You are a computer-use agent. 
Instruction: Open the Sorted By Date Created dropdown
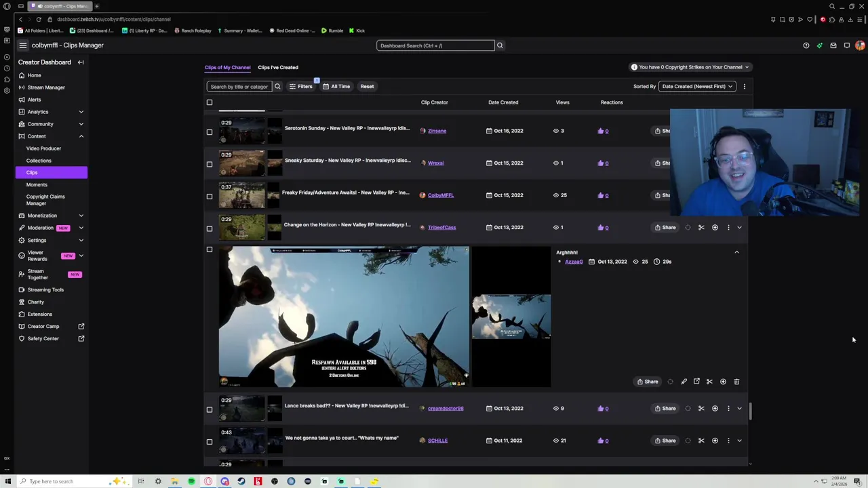pos(697,86)
